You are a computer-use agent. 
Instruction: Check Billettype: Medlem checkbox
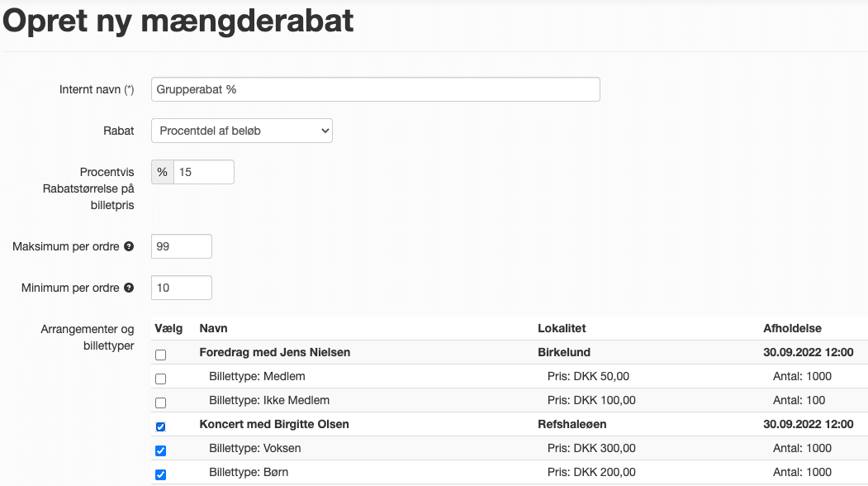click(x=160, y=379)
